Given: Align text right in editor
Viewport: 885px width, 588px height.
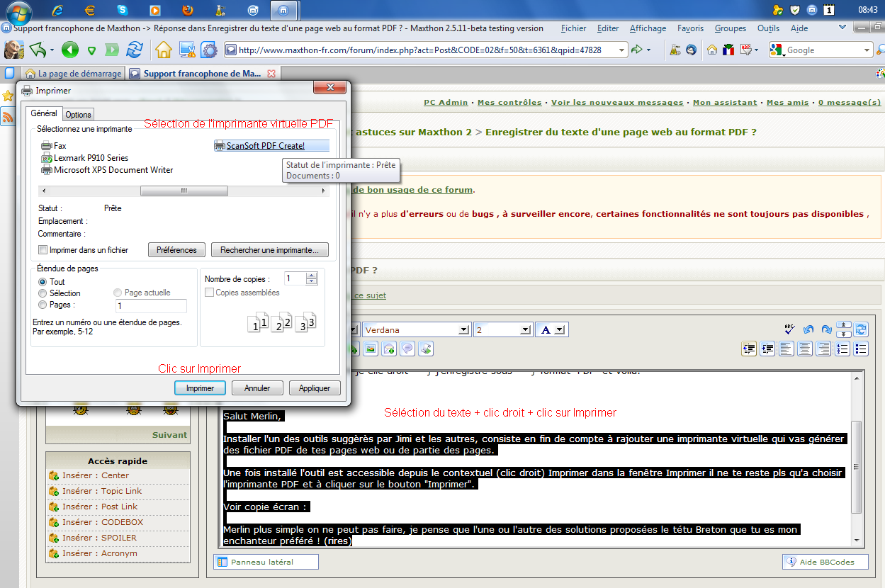Looking at the screenshot, I should pos(823,349).
